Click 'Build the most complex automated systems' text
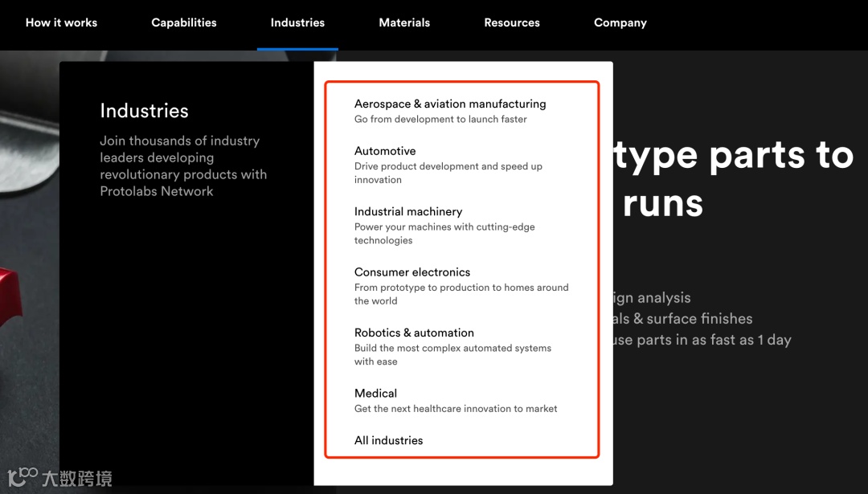The image size is (868, 494). tap(452, 354)
